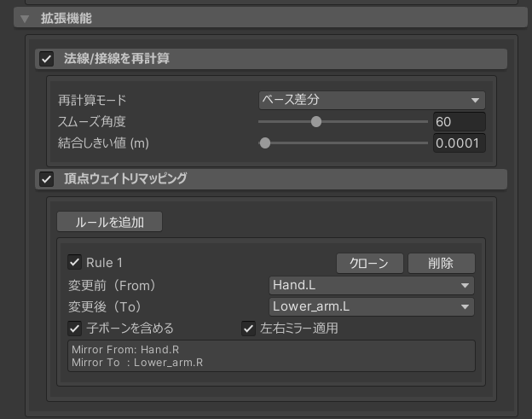Image resolution: width=532 pixels, height=419 pixels.
Task: Toggle the 子ボーンを含める checkbox
Action: 75,328
